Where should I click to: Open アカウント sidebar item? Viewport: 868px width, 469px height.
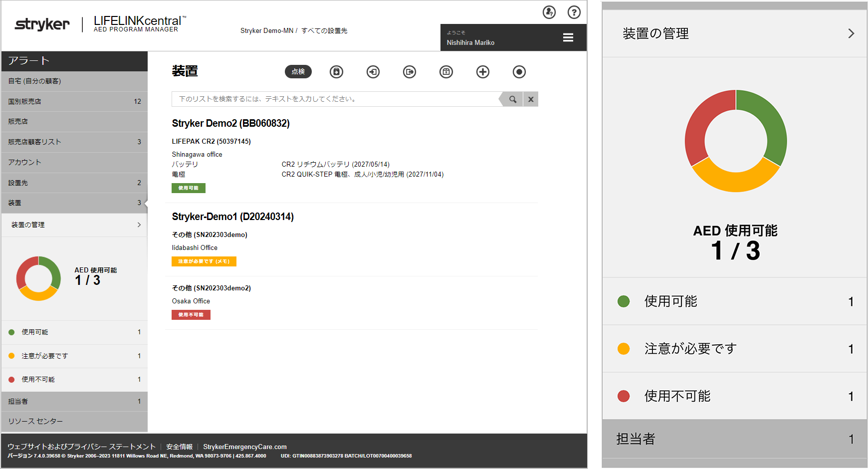(74, 162)
